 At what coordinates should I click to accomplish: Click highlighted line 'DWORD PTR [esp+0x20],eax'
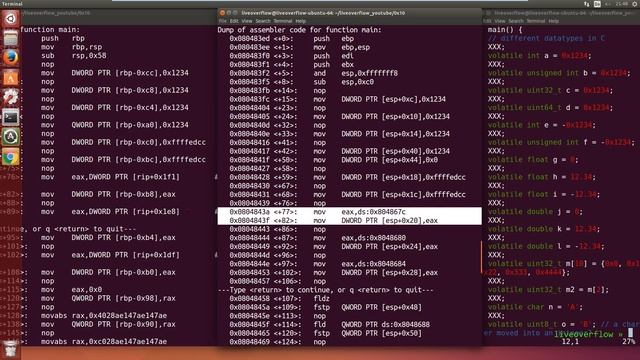(x=349, y=220)
